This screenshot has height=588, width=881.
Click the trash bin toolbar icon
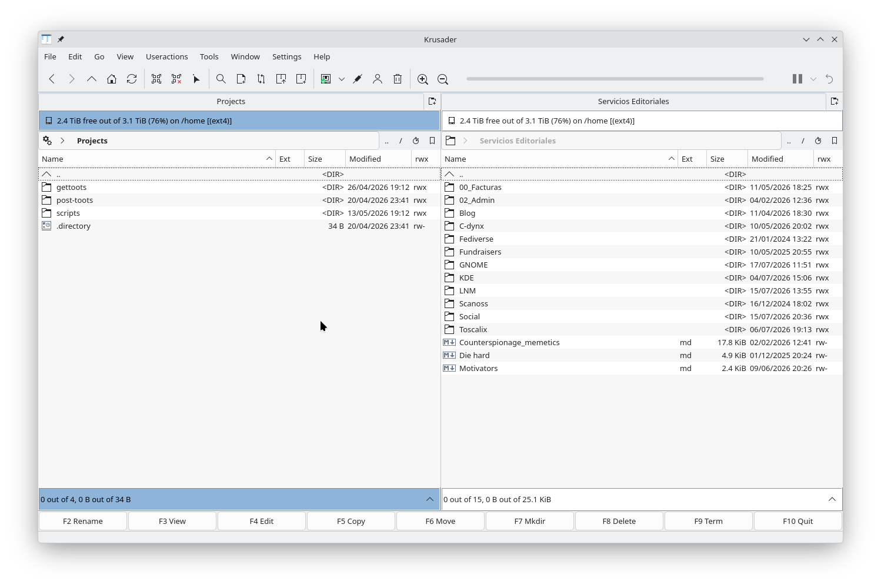point(398,79)
